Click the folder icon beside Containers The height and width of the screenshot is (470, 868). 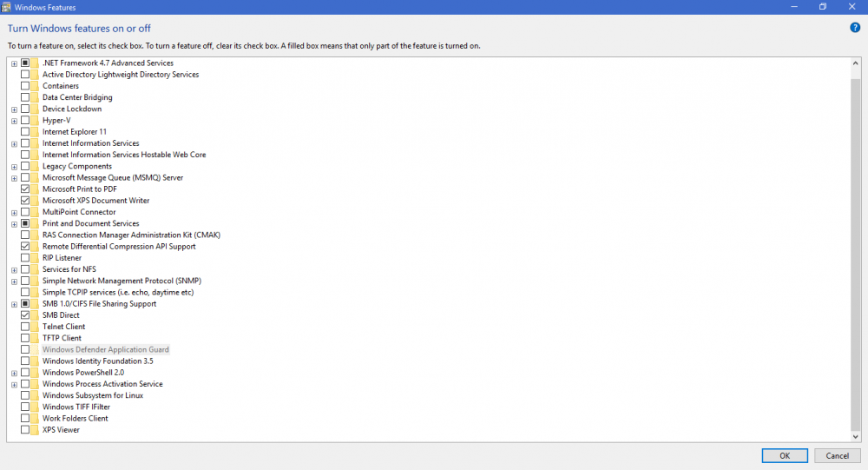click(x=36, y=86)
